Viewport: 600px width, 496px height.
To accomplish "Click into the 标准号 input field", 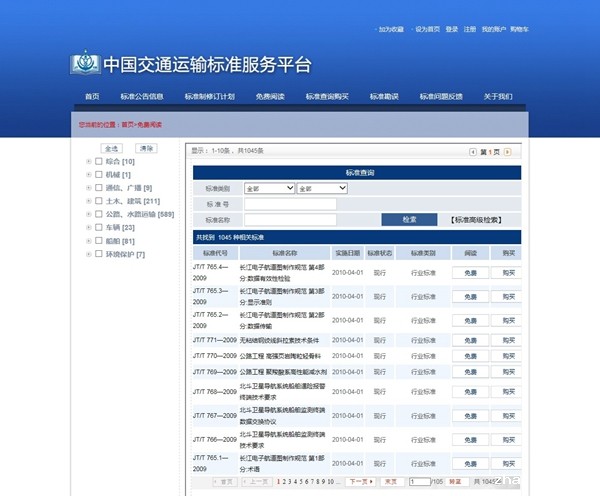I will (x=290, y=204).
